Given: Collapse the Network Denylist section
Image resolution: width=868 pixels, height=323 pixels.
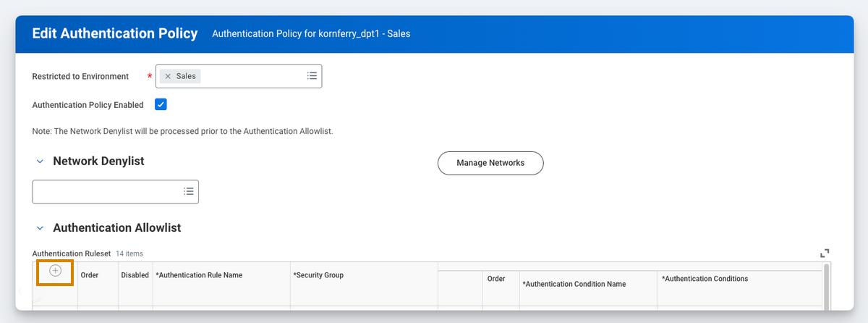Looking at the screenshot, I should click(40, 161).
